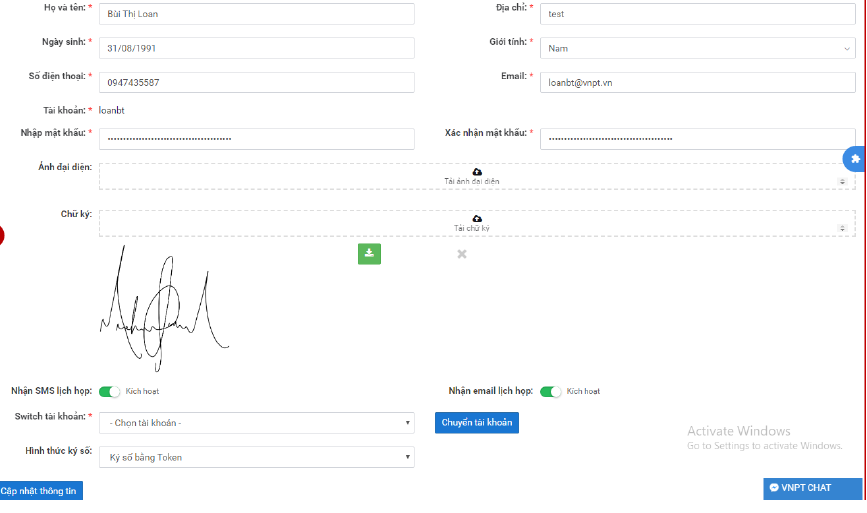Click the Họ và tên input field
The width and height of the screenshot is (867, 513).
point(256,14)
